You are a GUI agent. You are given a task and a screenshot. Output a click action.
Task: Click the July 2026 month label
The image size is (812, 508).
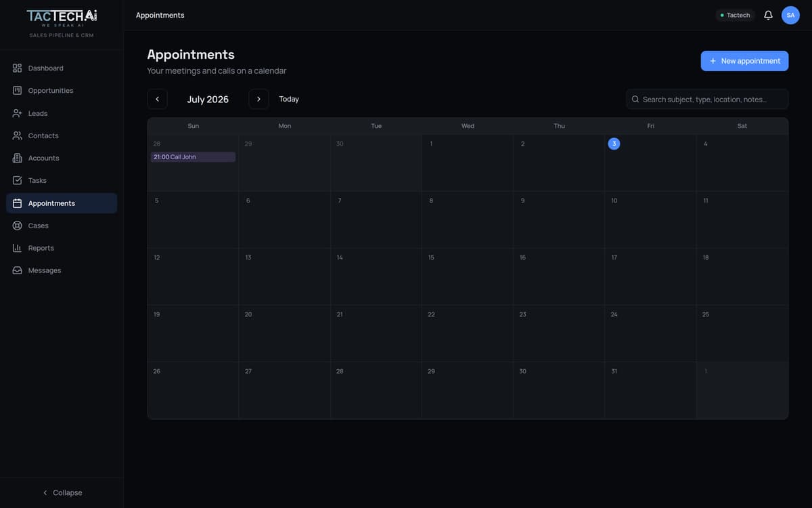(x=208, y=99)
